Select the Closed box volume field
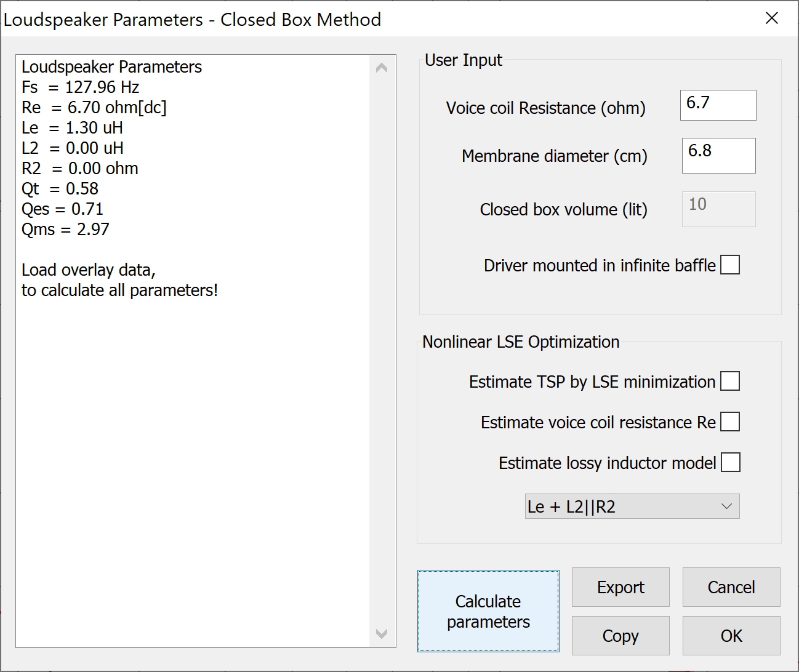Screen dimensions: 799x672 [718, 209]
